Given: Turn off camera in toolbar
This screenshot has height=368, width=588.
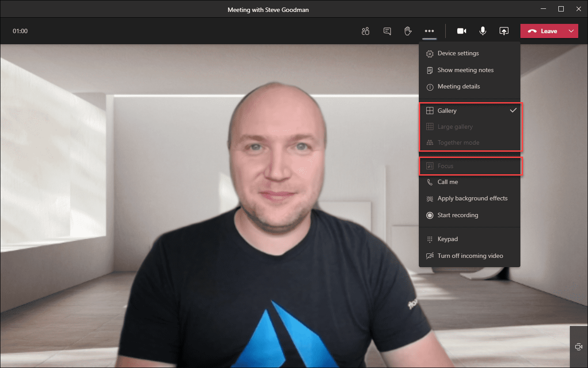Looking at the screenshot, I should (462, 31).
